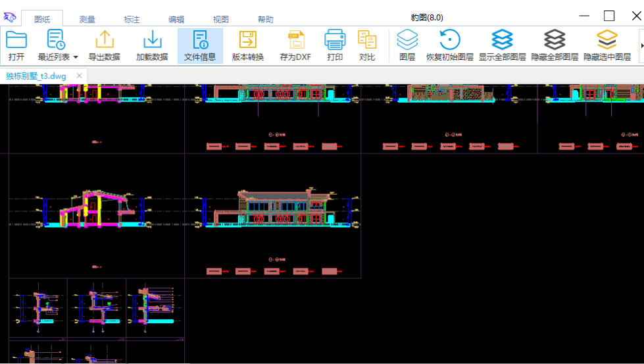Expand the 最近列表 recent list dropdown

pos(76,57)
